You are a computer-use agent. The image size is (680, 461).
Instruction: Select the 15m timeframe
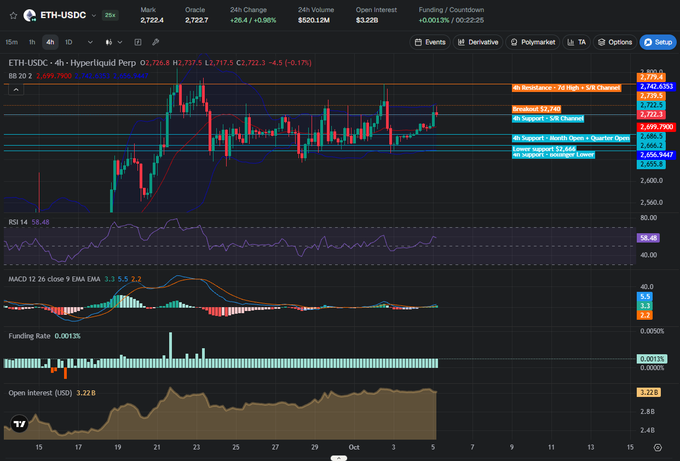pyautogui.click(x=12, y=42)
